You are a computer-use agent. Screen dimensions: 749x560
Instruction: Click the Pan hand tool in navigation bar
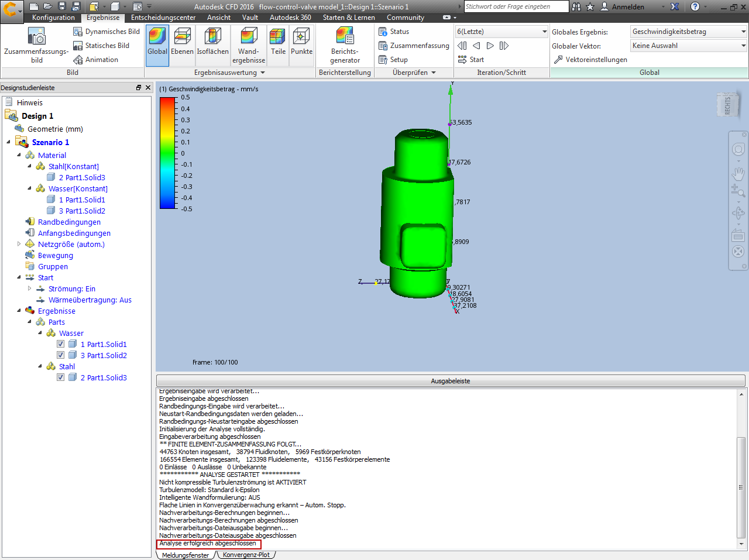click(738, 173)
